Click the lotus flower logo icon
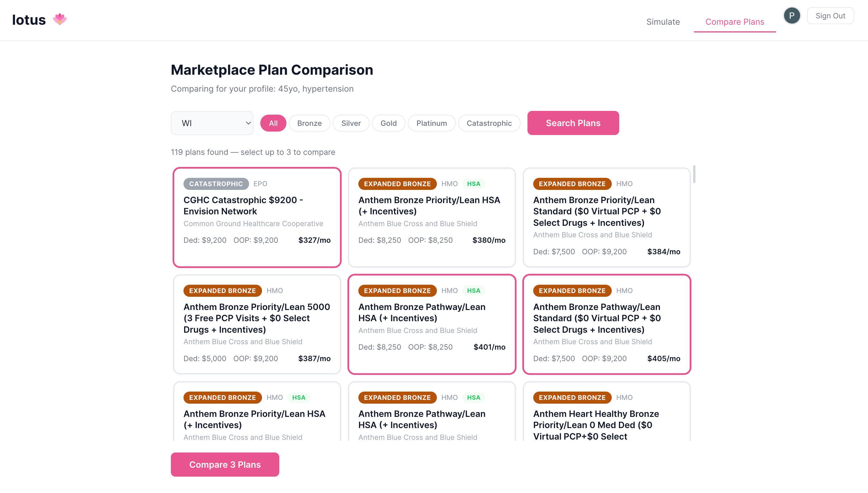Screen dimensions: 868x493 tap(60, 19)
